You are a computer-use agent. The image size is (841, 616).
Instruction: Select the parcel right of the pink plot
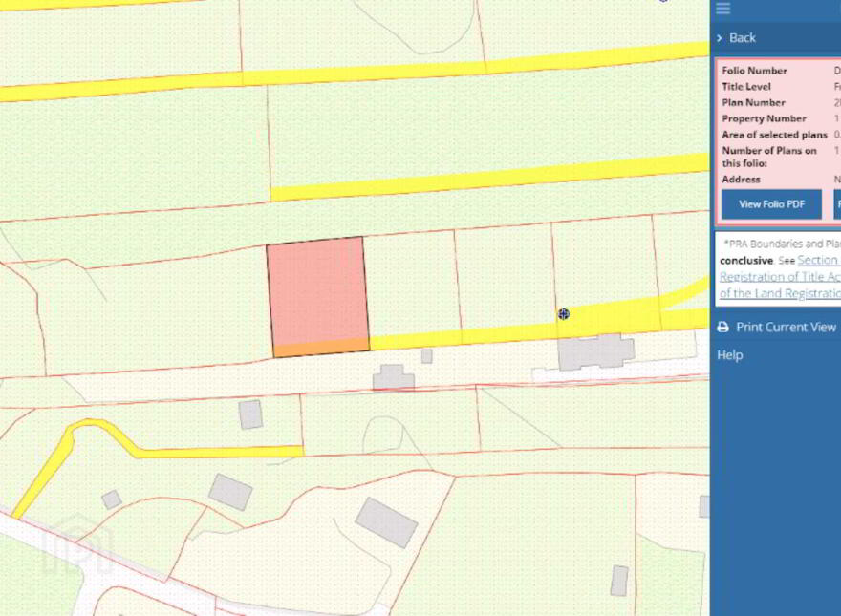tap(412, 285)
